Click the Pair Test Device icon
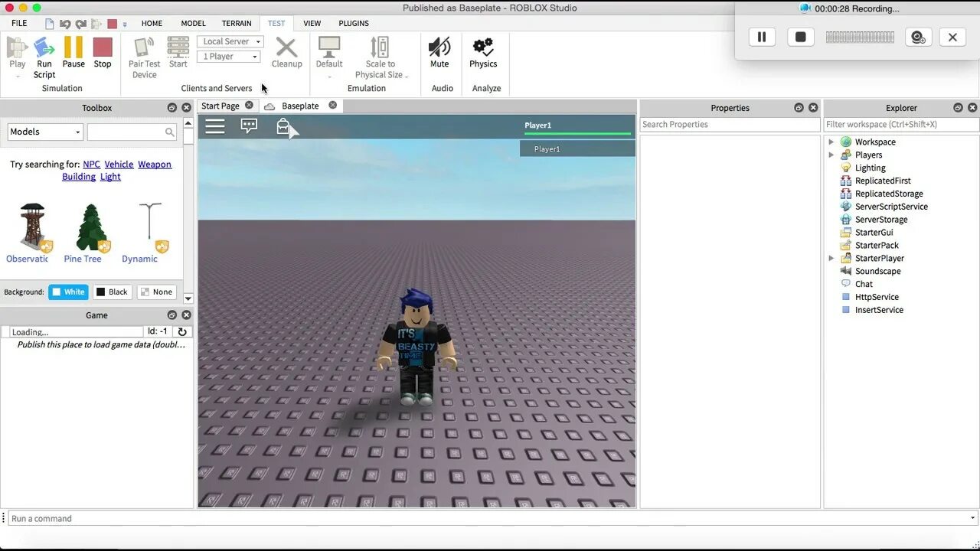Viewport: 980px width, 551px height. 144,47
